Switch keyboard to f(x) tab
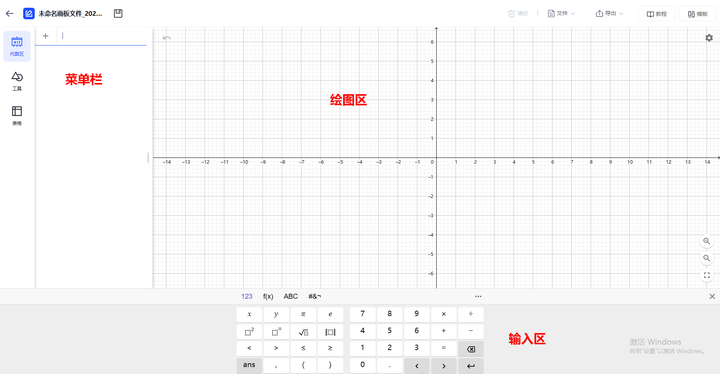720x374 pixels. coord(268,296)
